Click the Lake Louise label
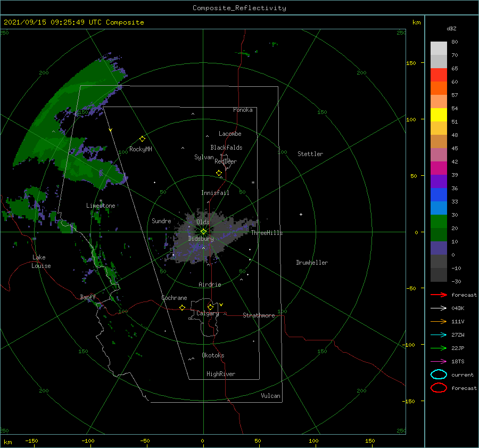The image size is (479, 448). coord(41,262)
